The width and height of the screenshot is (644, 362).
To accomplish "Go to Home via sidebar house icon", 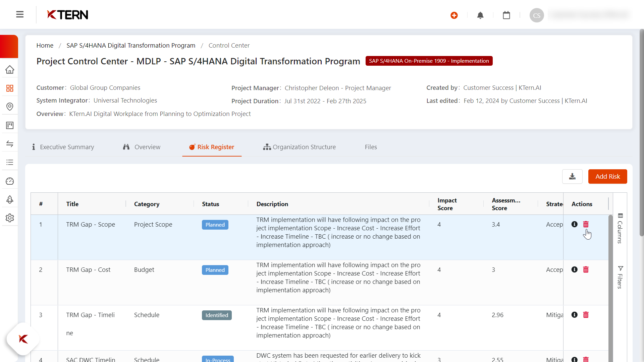I will click(x=10, y=70).
